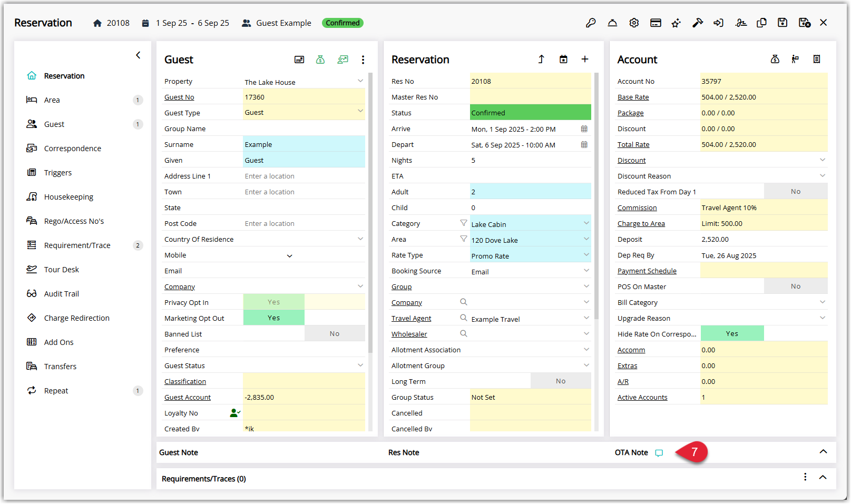This screenshot has width=851, height=504.
Task: Toggle POS On Master switch
Action: [x=796, y=286]
